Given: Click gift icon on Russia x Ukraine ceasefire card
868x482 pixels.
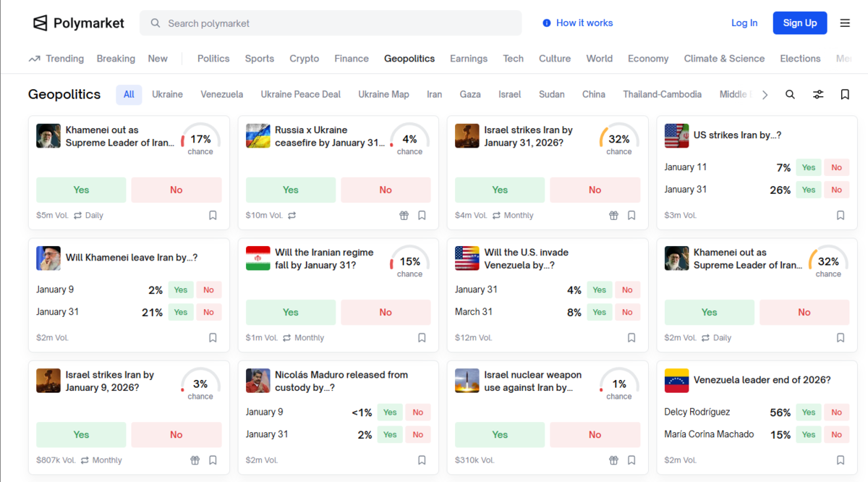Looking at the screenshot, I should pos(404,216).
